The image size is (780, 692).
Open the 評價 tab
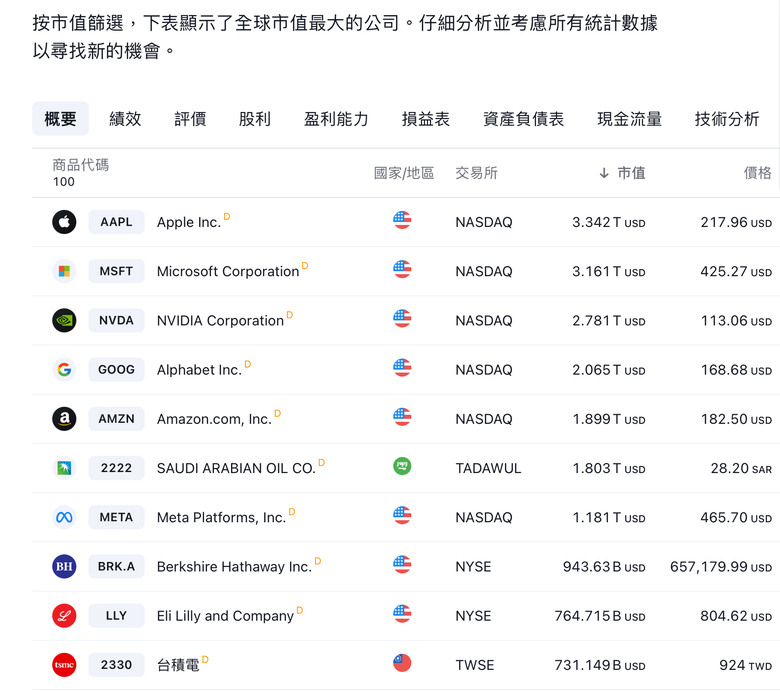[190, 119]
